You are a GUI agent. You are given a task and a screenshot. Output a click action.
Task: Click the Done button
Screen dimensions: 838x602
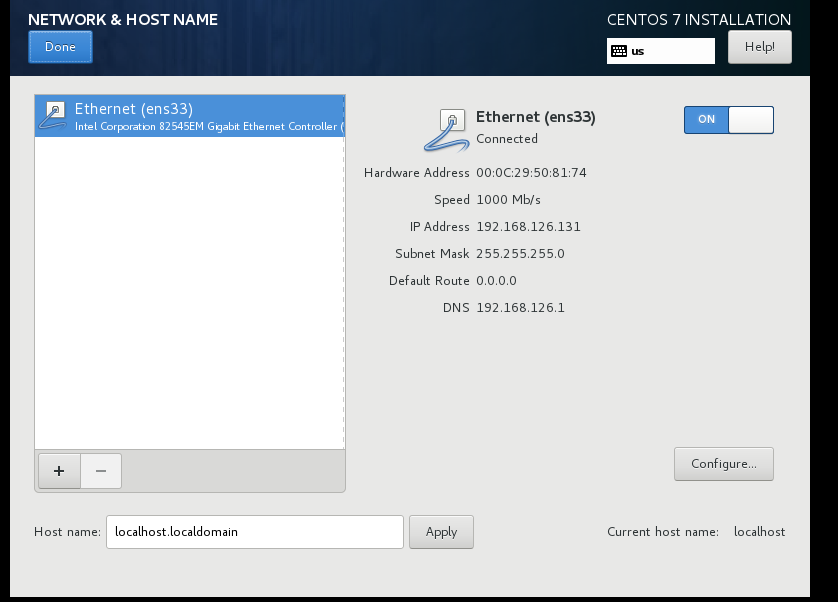(x=60, y=47)
